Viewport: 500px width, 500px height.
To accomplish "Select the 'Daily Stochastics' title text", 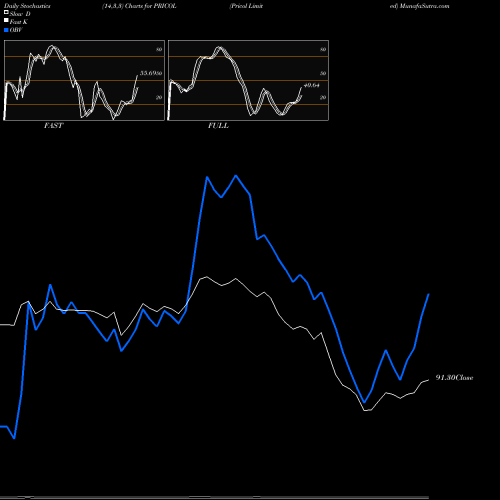I will click(x=27, y=6).
